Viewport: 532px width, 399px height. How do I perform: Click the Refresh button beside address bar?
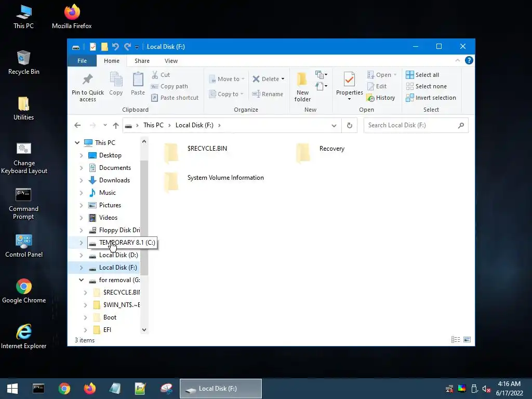point(350,125)
